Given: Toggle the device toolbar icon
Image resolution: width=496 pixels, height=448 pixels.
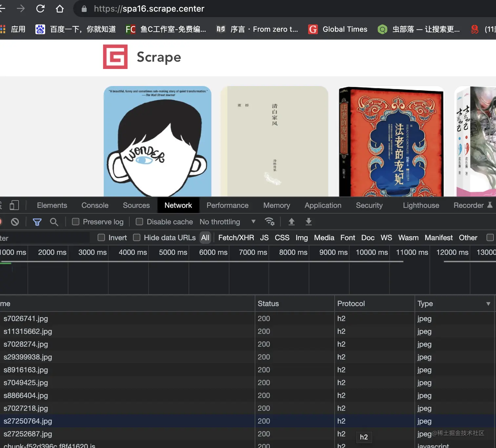Looking at the screenshot, I should pos(14,205).
